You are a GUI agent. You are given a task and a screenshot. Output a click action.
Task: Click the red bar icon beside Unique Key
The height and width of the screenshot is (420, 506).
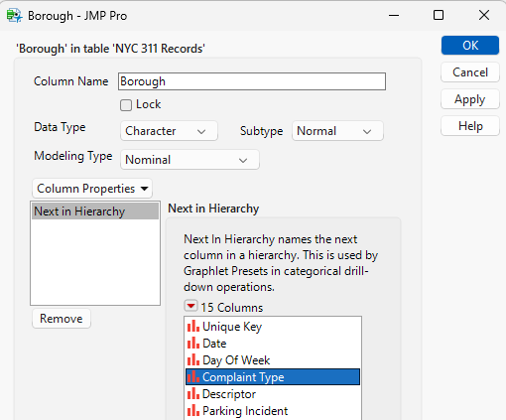point(193,326)
